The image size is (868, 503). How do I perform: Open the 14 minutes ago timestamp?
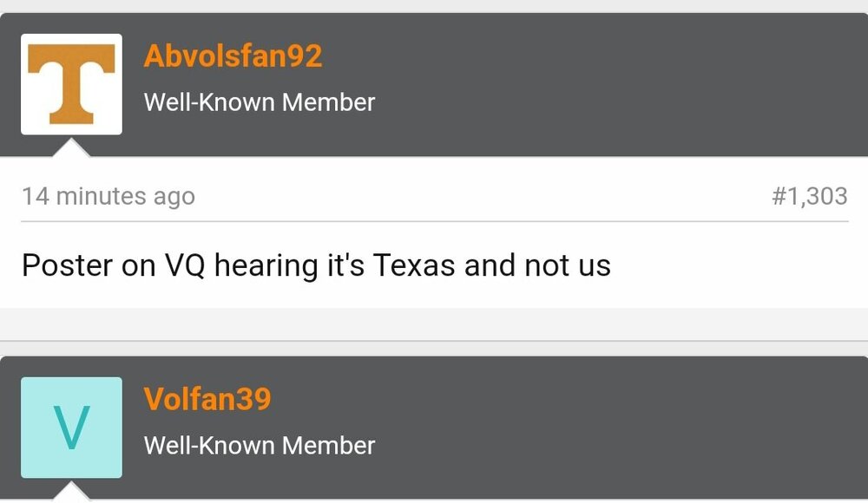pos(108,196)
